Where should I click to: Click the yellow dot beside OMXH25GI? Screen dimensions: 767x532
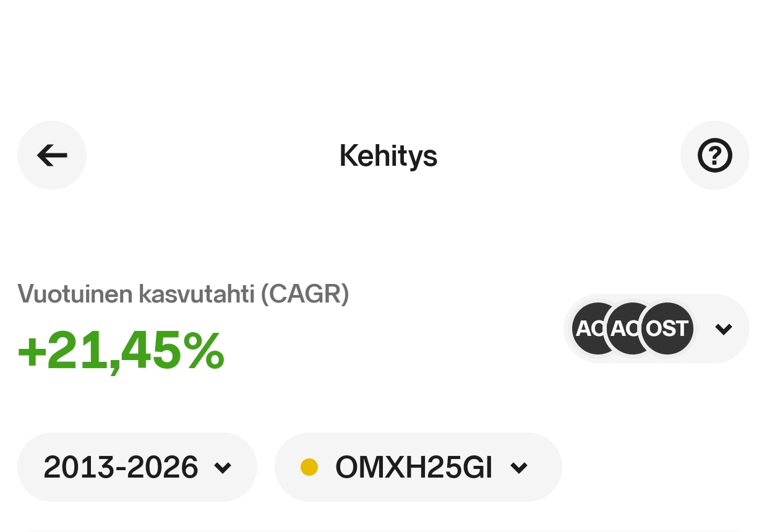tap(309, 467)
